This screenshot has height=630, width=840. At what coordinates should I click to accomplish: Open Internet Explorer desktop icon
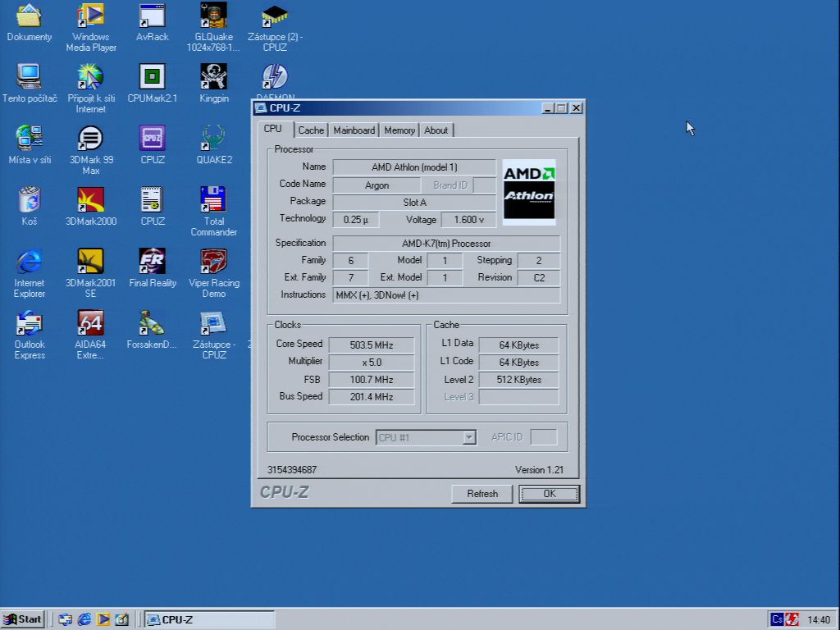click(x=29, y=261)
